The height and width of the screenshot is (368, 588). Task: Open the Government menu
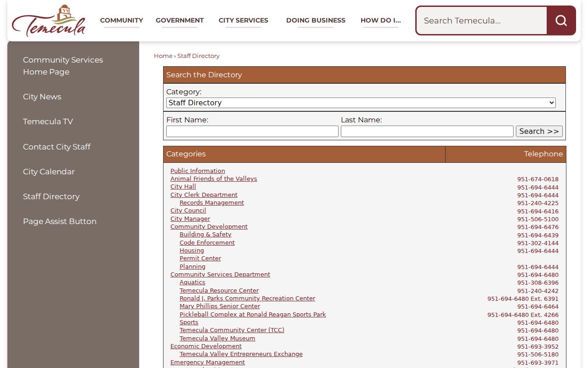[180, 20]
